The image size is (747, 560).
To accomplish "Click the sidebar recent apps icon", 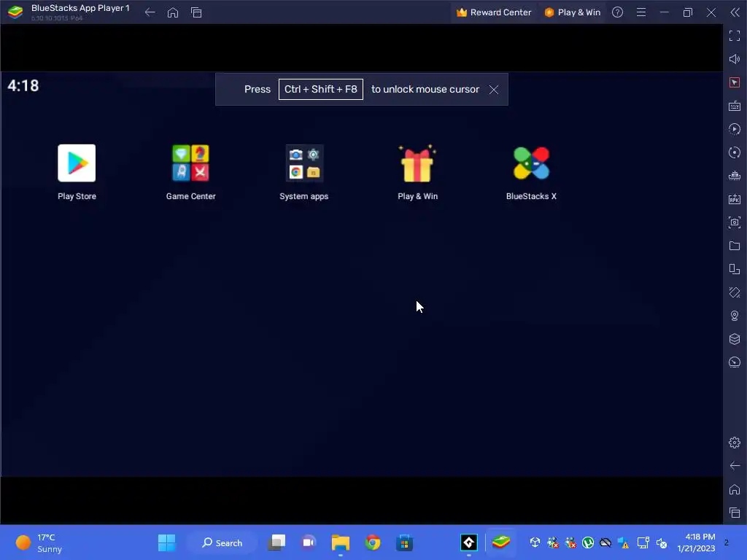I will [735, 513].
